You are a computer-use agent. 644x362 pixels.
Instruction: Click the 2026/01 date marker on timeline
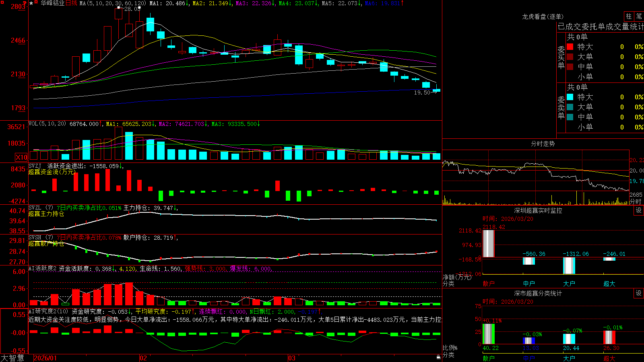pyautogui.click(x=45, y=358)
